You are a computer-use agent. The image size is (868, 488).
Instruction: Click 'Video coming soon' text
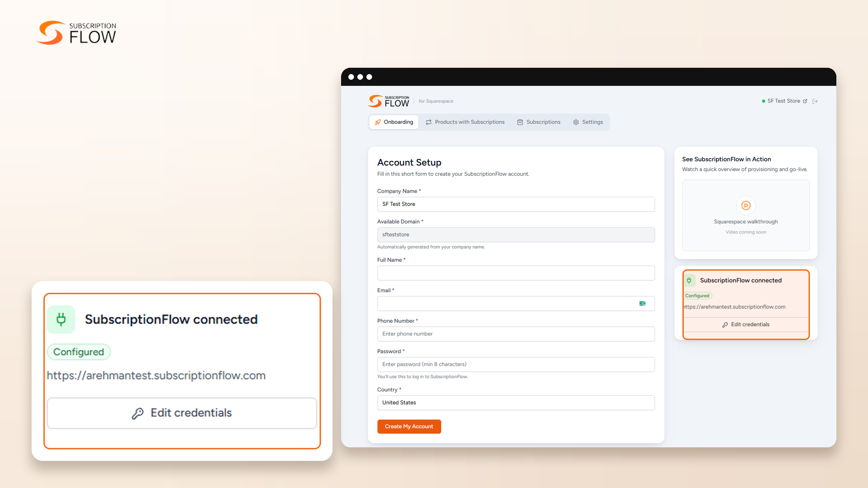[x=745, y=232]
